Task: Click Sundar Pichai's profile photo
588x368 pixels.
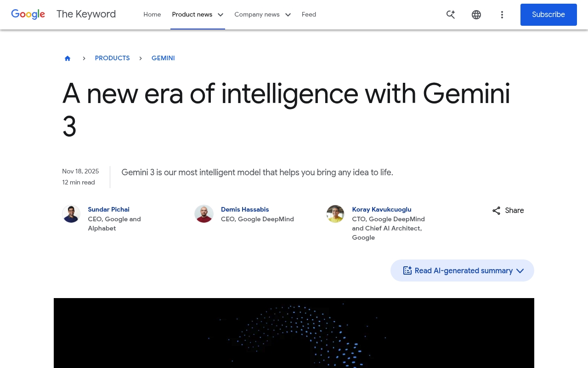Action: (x=71, y=214)
